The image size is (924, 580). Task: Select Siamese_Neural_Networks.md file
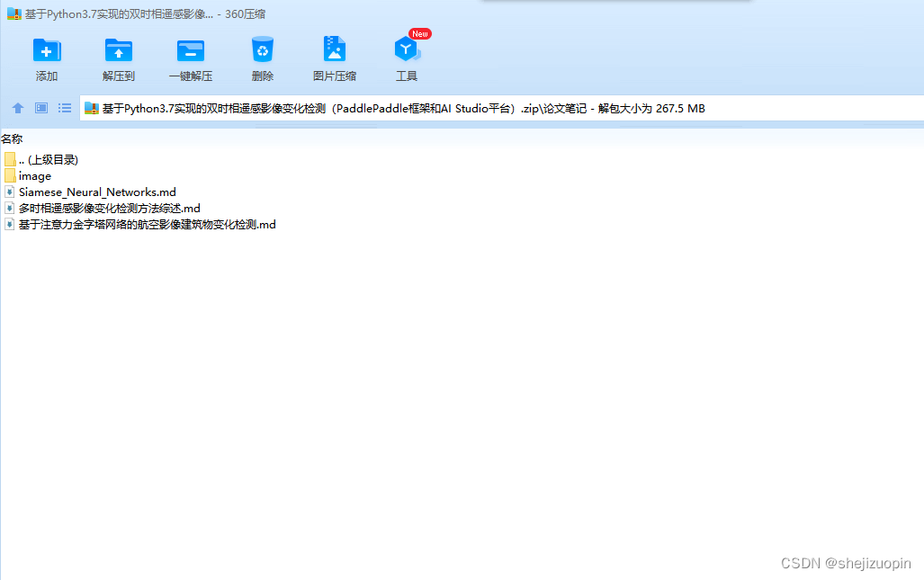(x=97, y=192)
